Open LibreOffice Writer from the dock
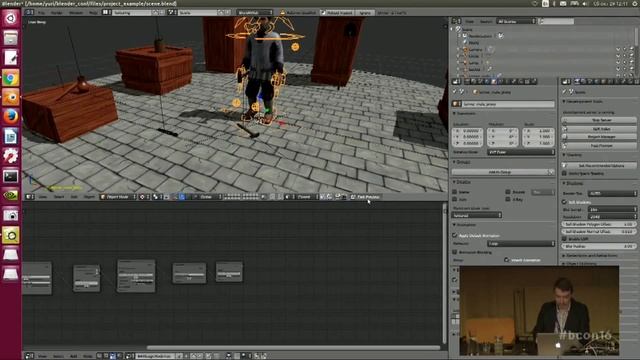 pos(11,137)
